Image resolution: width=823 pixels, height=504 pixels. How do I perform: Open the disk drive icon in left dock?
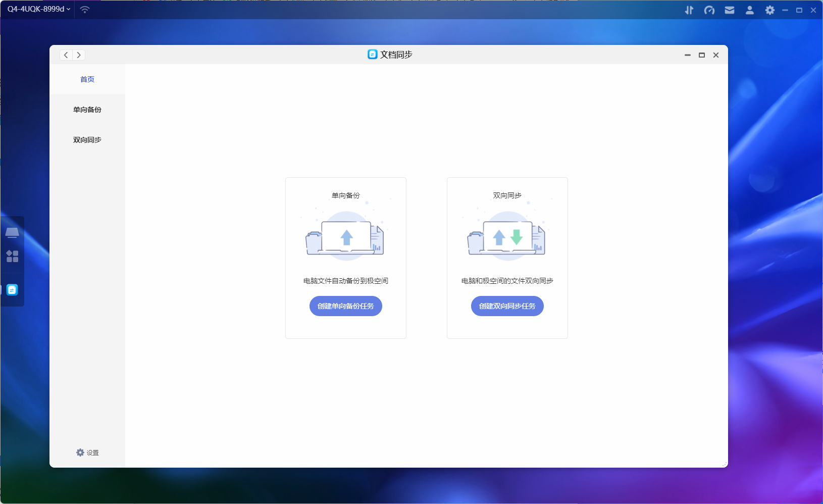[x=12, y=232]
